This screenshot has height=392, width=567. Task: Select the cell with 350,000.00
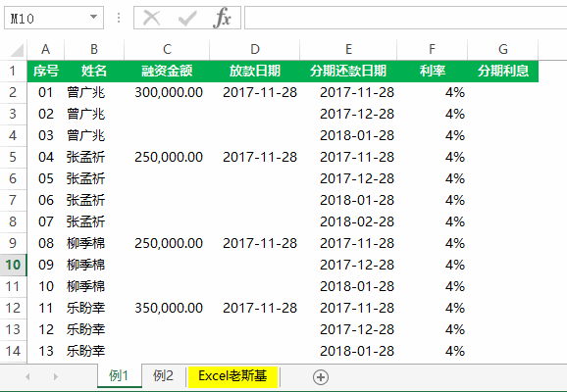coord(167,308)
